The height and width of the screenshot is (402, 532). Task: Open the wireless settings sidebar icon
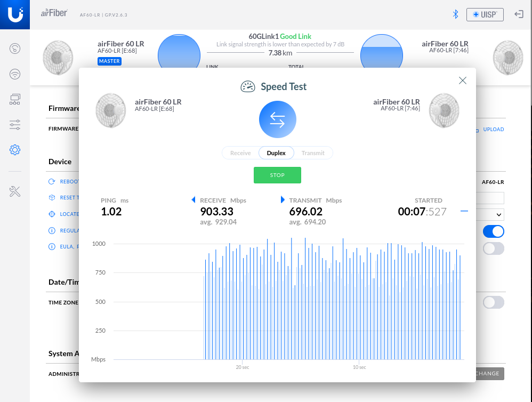tap(15, 74)
